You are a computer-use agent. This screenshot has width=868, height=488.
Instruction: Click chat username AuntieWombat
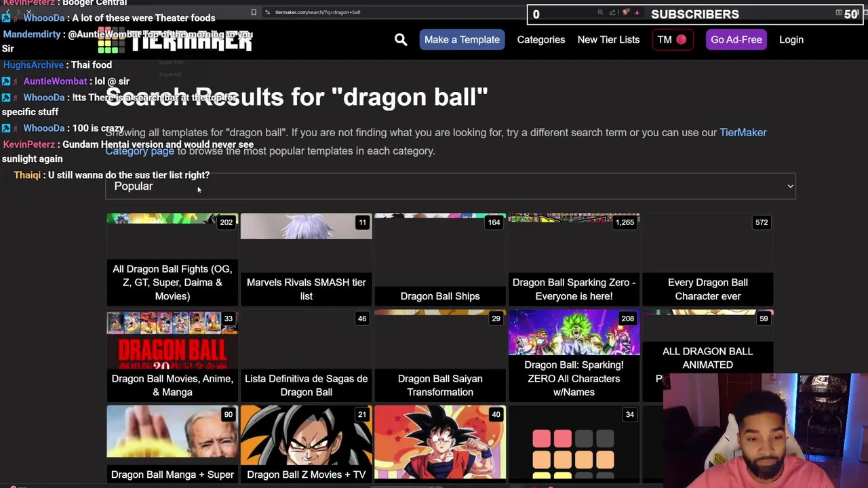point(56,81)
